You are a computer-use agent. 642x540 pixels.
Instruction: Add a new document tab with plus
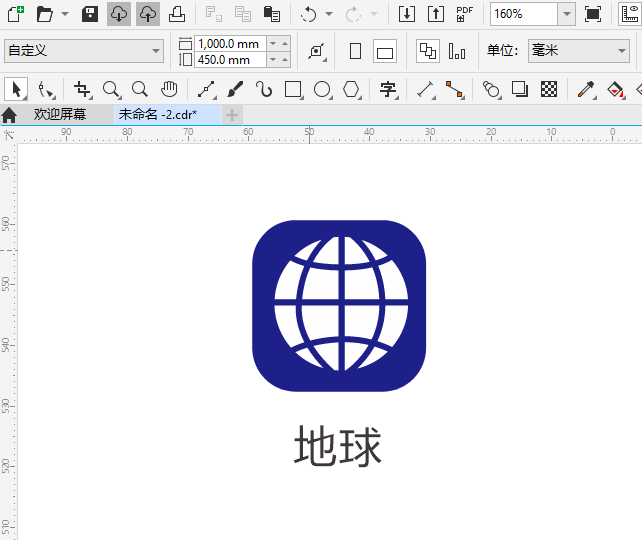[x=232, y=115]
